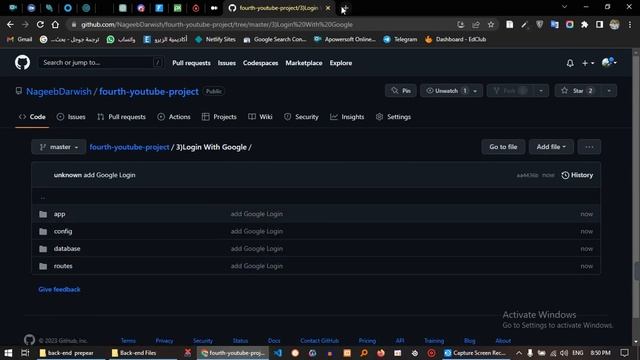The height and width of the screenshot is (360, 640).
Task: Click Go to file button
Action: (503, 147)
